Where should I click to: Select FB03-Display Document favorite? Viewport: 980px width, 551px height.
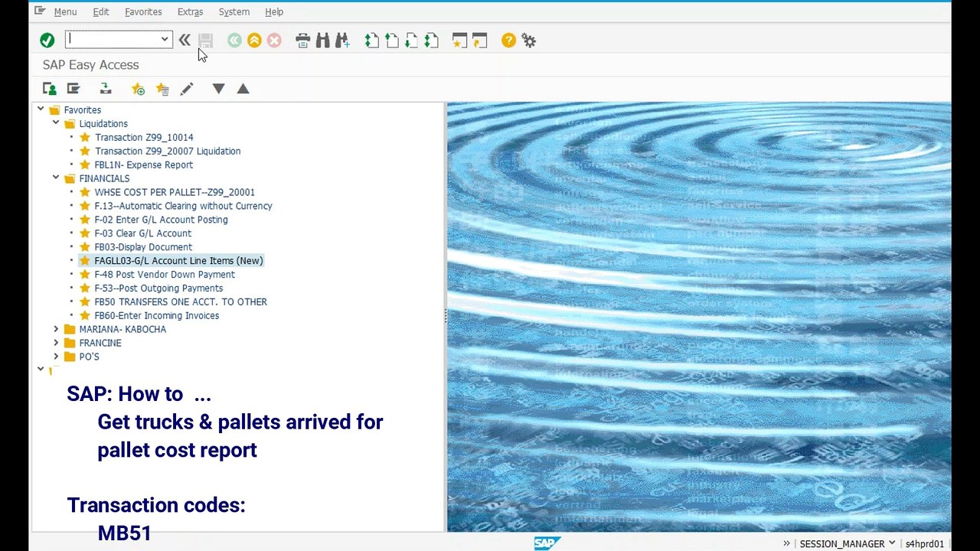pos(143,247)
